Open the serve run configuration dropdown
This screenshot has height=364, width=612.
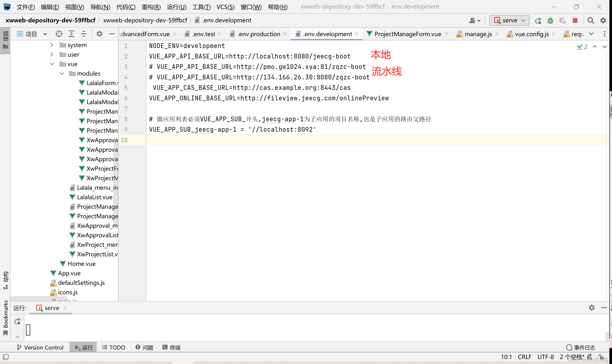[x=509, y=21]
